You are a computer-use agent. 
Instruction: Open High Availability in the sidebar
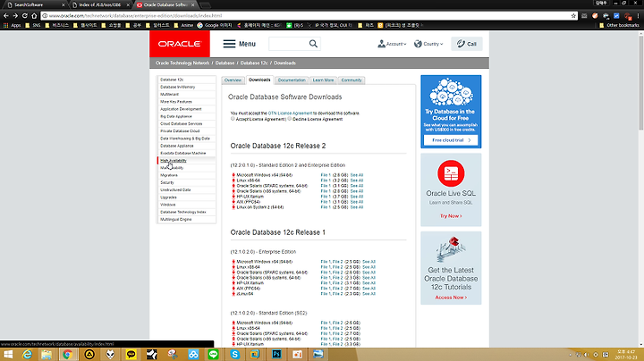174,161
